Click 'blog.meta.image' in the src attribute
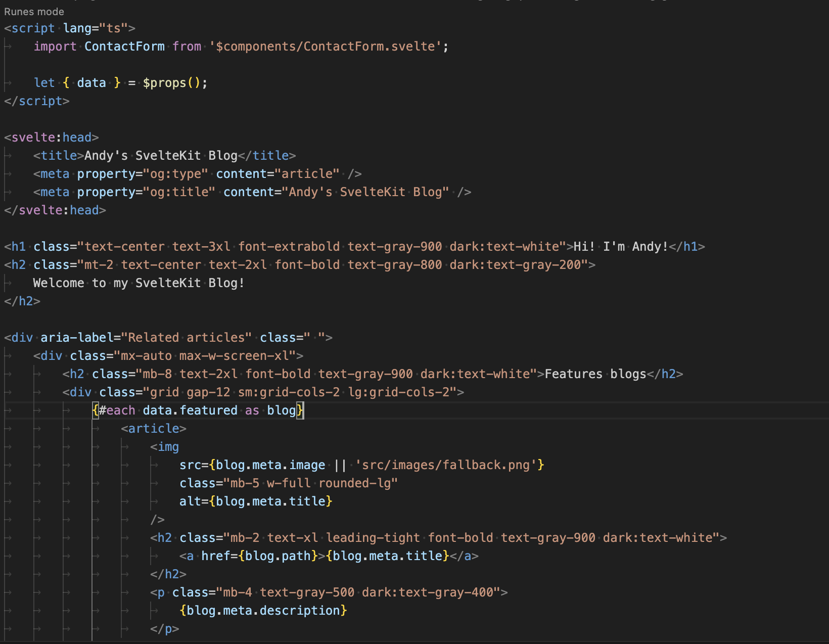The width and height of the screenshot is (829, 644). [x=270, y=465]
